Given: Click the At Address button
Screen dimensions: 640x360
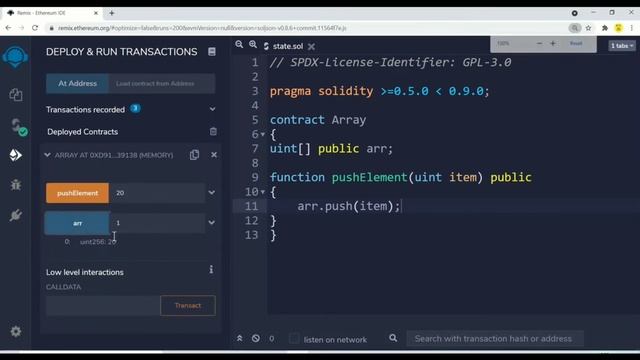Looking at the screenshot, I should point(77,83).
